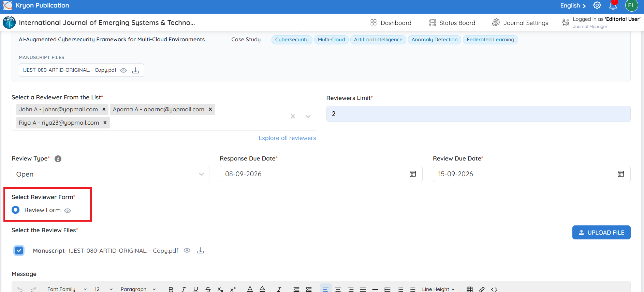Download the Manuscript review file

201,251
